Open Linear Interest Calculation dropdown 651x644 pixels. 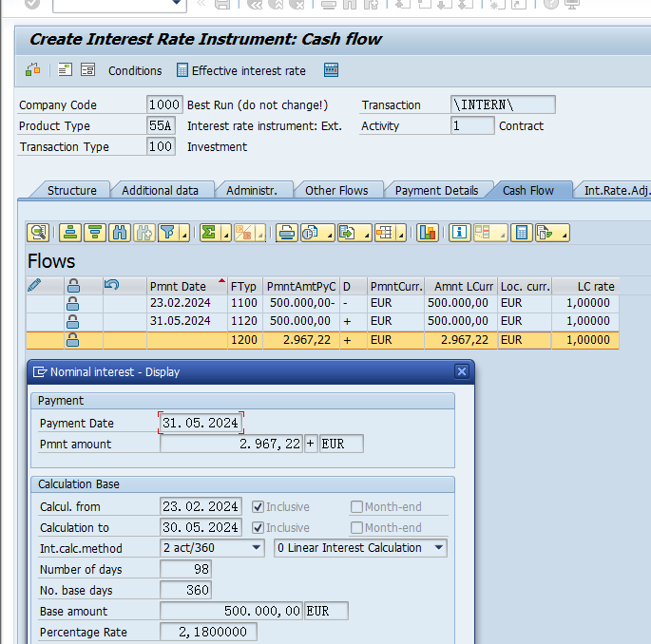tap(438, 548)
